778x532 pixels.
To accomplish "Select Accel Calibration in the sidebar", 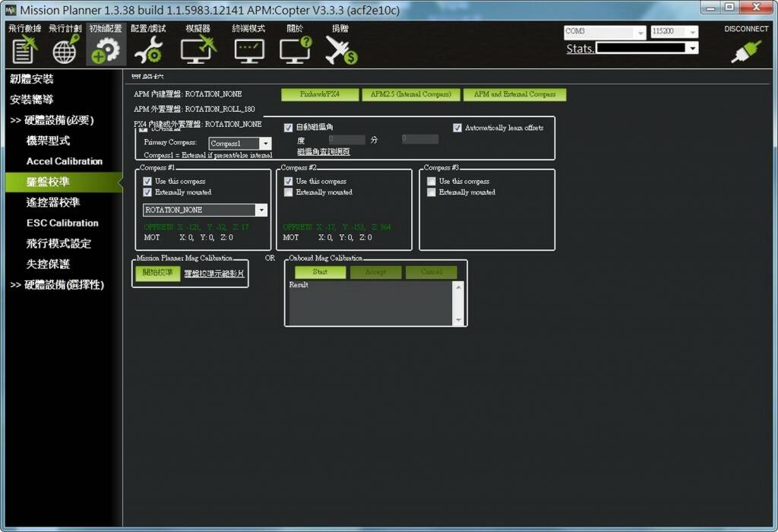I will tap(65, 161).
